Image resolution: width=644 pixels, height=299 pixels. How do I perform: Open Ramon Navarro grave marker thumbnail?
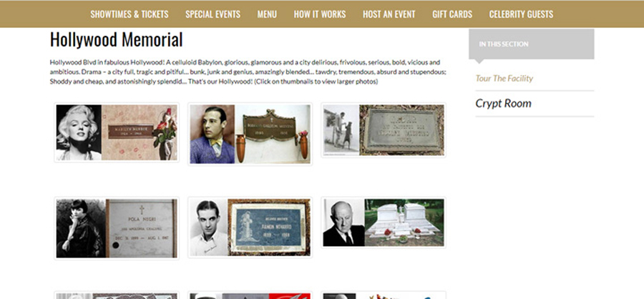click(x=250, y=227)
